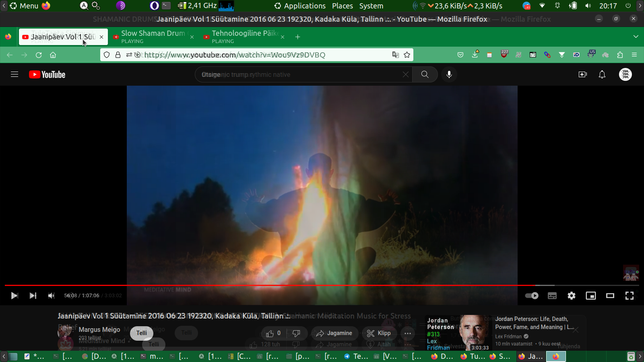The width and height of the screenshot is (644, 362).
Task: Like the video with thumbs up
Action: pos(273,333)
